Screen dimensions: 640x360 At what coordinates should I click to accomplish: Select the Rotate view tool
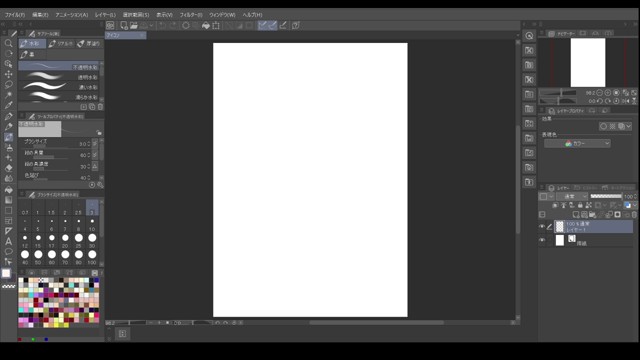tap(8, 53)
